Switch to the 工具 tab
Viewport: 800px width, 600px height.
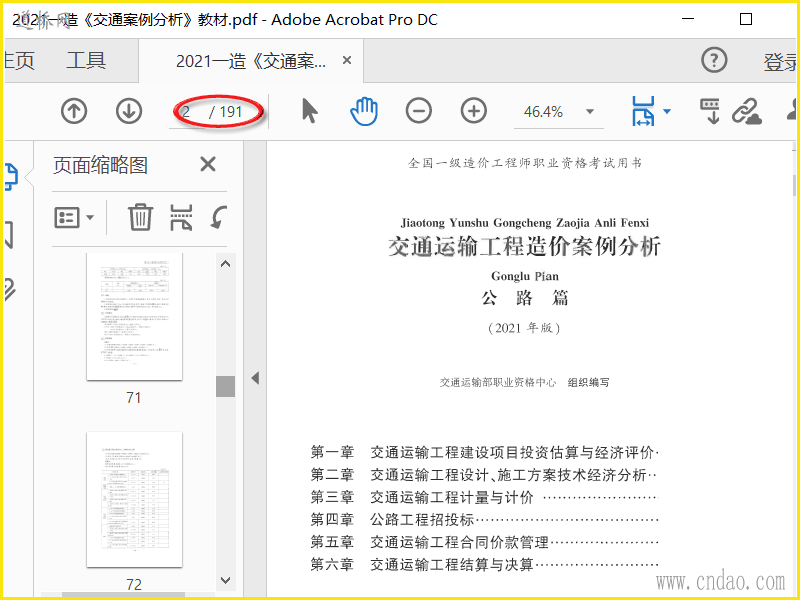[86, 61]
